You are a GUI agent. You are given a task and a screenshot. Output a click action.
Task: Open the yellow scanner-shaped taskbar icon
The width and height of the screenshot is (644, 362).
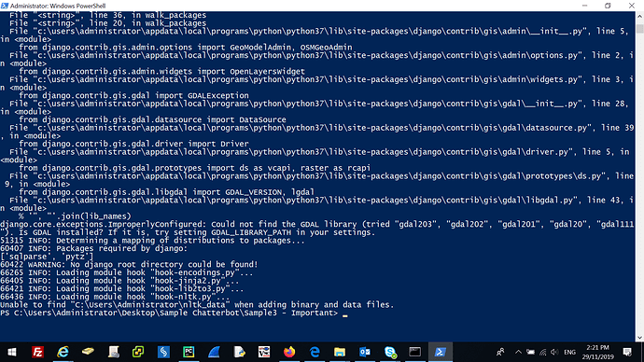tap(88, 352)
